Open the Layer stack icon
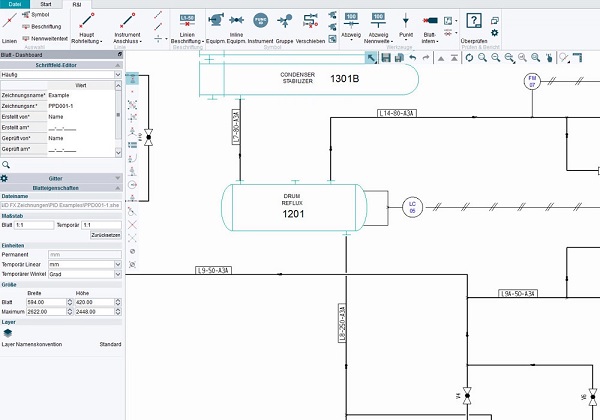Screen dimensions: 600x420 [x=8, y=333]
